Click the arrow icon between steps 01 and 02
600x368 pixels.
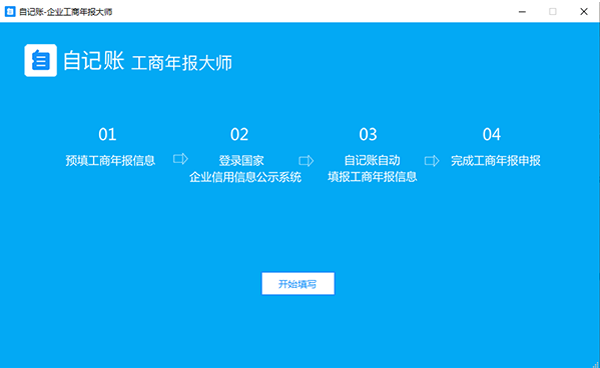[181, 158]
